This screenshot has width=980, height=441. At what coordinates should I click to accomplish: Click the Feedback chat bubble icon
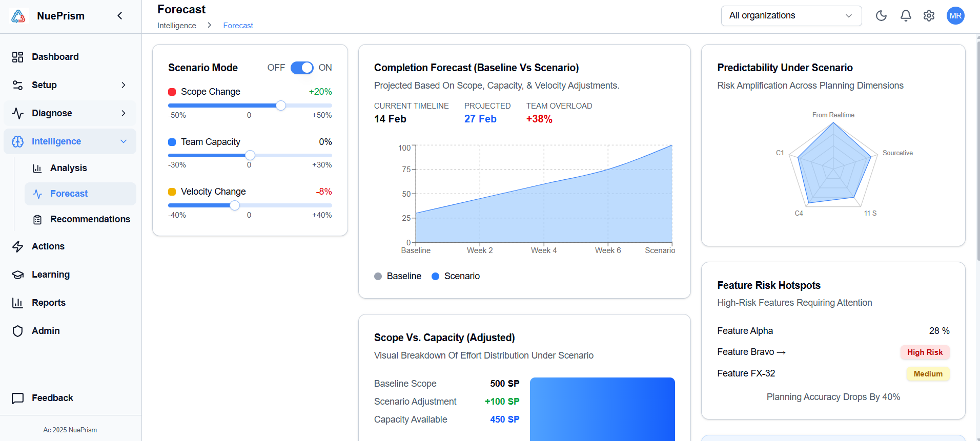pyautogui.click(x=18, y=398)
